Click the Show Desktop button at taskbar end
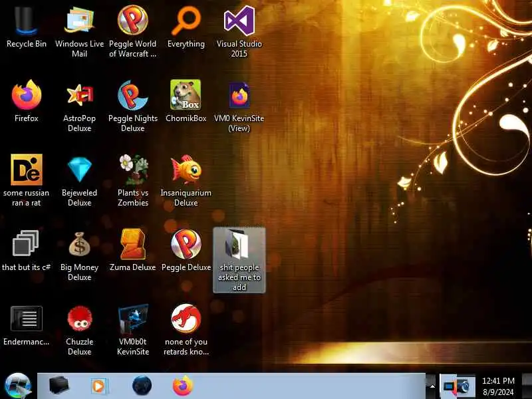The width and height of the screenshot is (532, 399). (x=527, y=386)
